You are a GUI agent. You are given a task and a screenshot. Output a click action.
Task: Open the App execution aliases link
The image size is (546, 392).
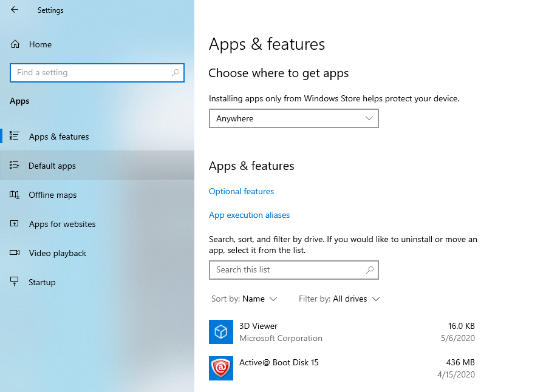click(x=250, y=215)
